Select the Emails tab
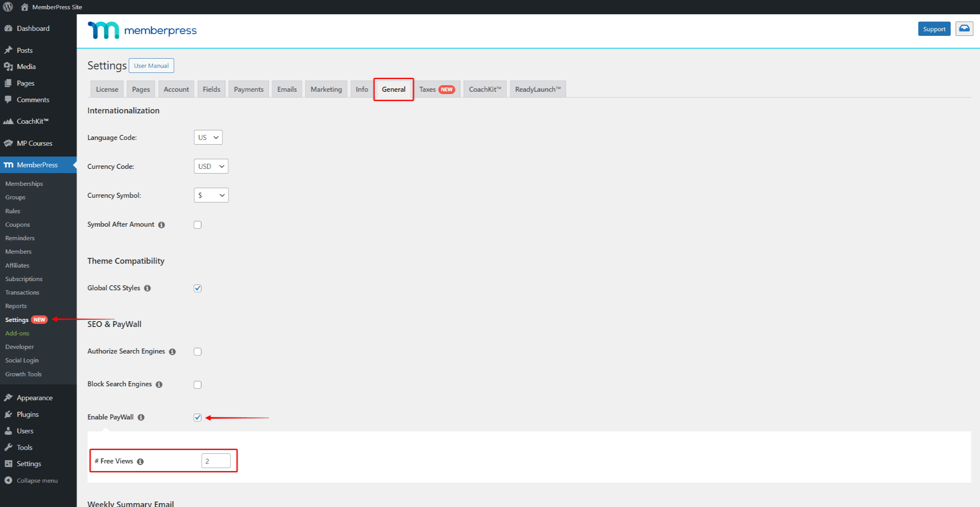This screenshot has height=507, width=980. (x=287, y=89)
